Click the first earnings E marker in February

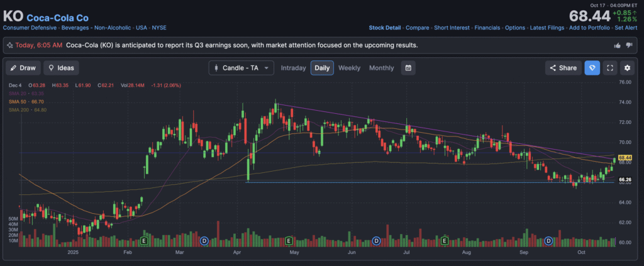click(144, 240)
